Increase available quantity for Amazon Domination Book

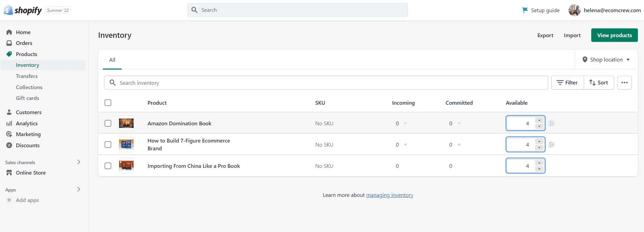point(539,120)
